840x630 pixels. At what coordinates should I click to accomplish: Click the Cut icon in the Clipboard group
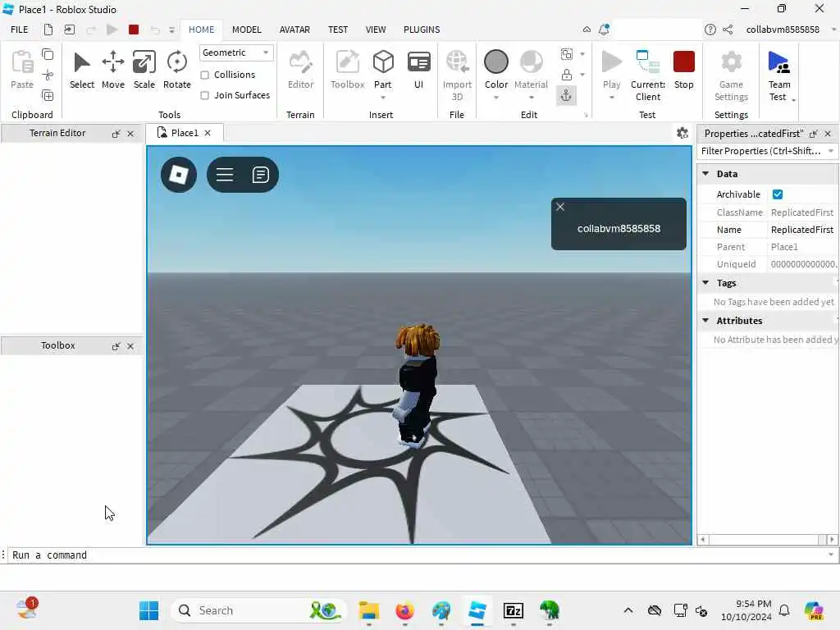click(x=48, y=75)
